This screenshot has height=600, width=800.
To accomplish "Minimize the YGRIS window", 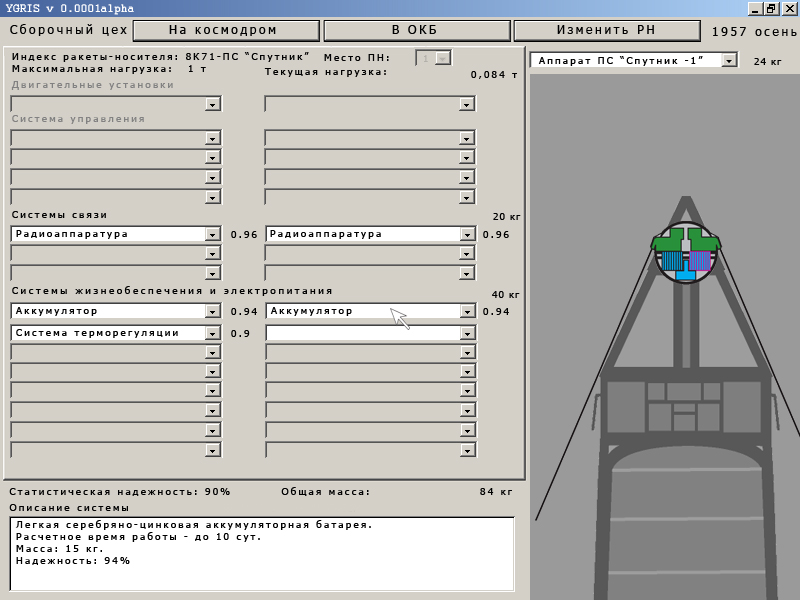I will coord(755,8).
